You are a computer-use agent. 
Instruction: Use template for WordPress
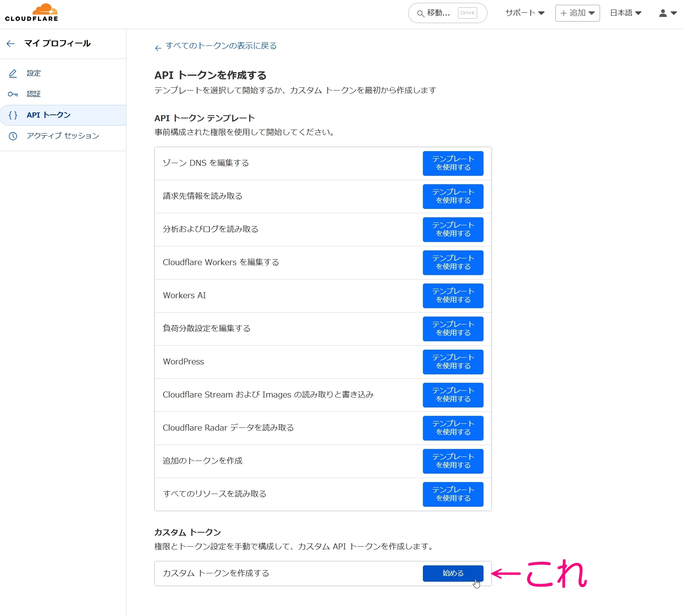pyautogui.click(x=453, y=362)
